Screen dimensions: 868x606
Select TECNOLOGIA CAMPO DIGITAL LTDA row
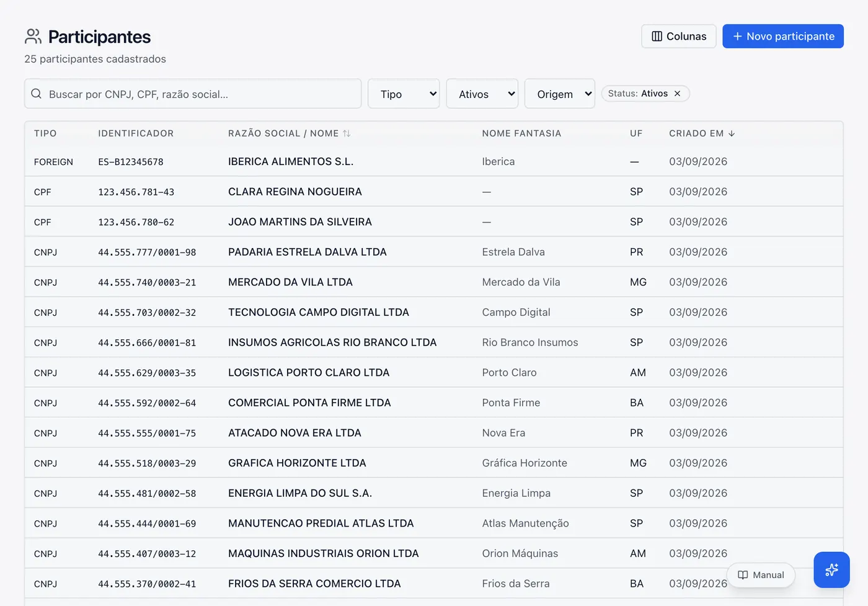coord(434,312)
